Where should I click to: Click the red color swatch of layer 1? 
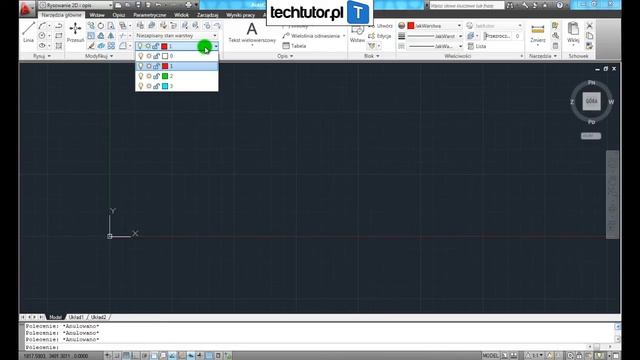click(x=165, y=66)
